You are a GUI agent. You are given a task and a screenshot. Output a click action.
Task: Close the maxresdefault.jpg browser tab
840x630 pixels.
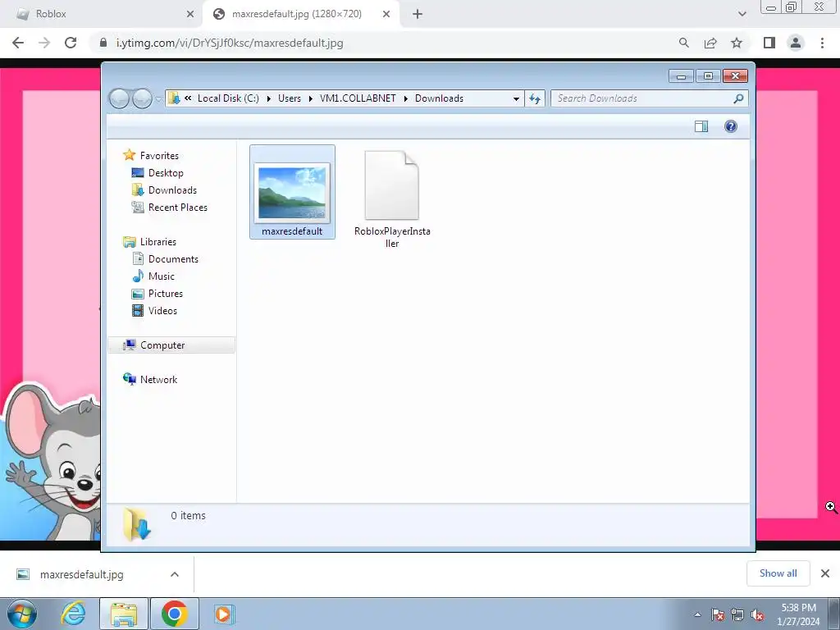tap(386, 15)
